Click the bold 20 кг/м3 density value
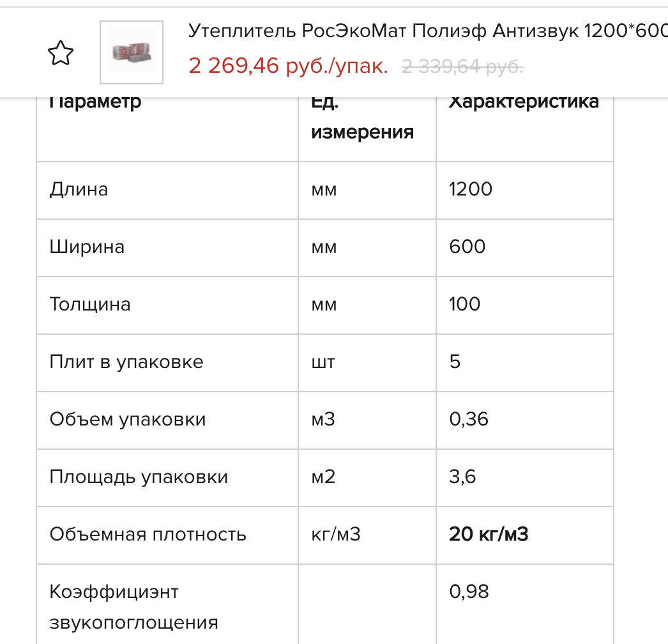 489,534
